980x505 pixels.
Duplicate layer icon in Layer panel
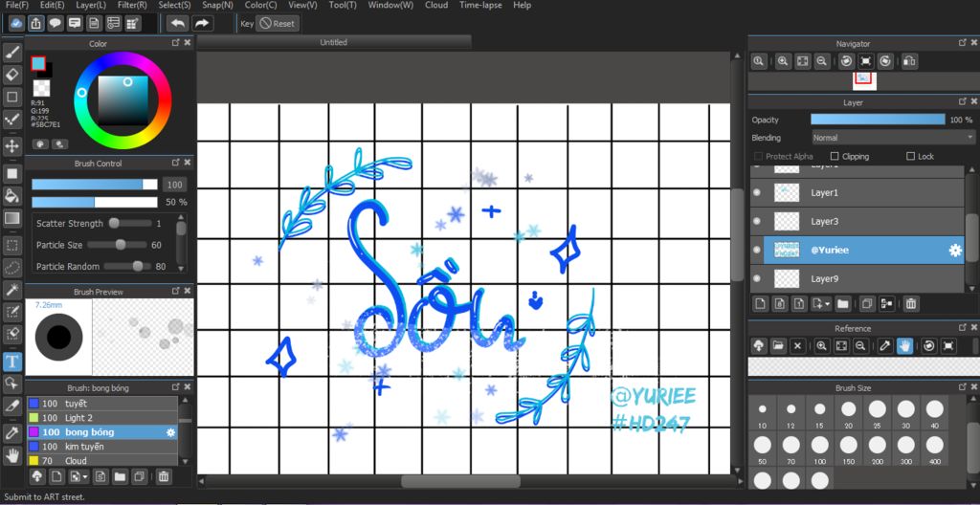coord(866,304)
